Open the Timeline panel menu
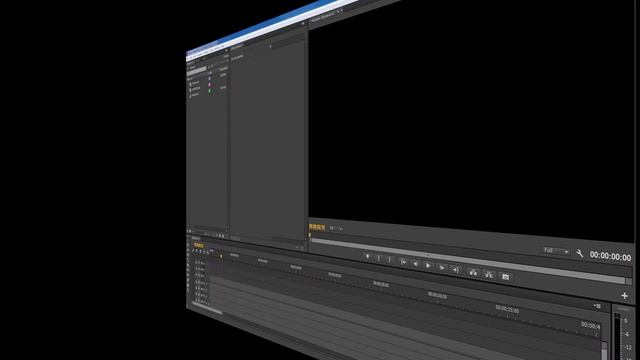The width and height of the screenshot is (640, 360). (597, 306)
